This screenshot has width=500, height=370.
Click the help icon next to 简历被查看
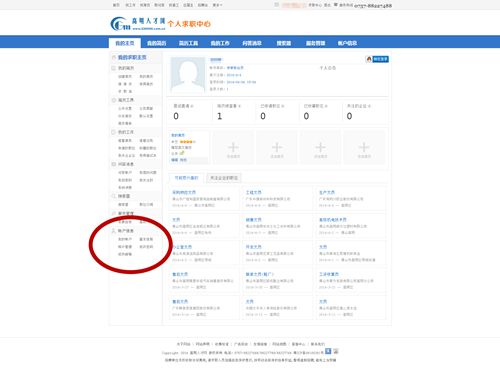[x=239, y=106]
